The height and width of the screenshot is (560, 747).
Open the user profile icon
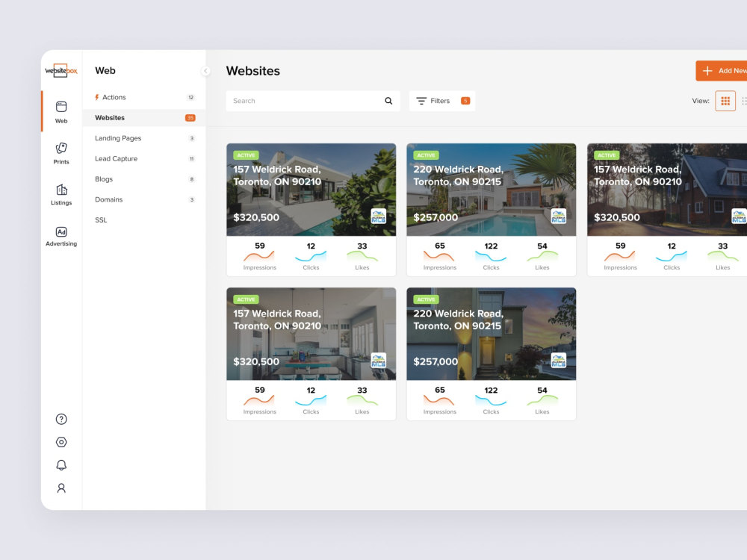tap(61, 488)
